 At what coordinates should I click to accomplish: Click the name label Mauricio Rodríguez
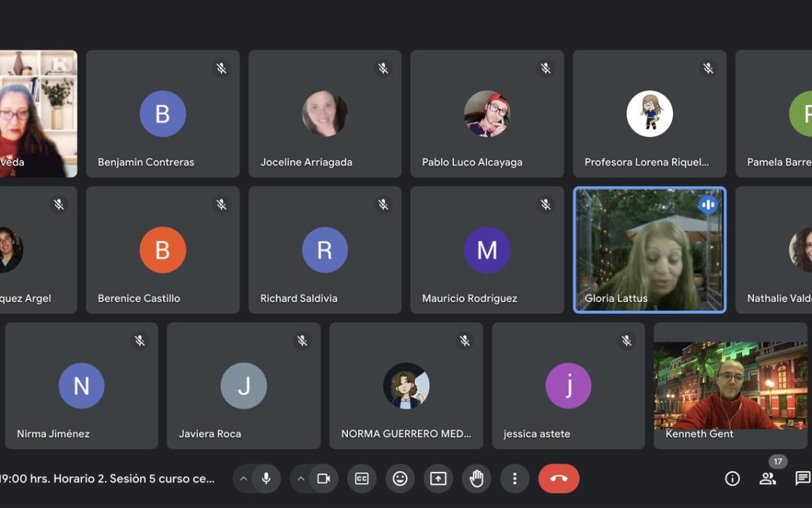tap(470, 298)
